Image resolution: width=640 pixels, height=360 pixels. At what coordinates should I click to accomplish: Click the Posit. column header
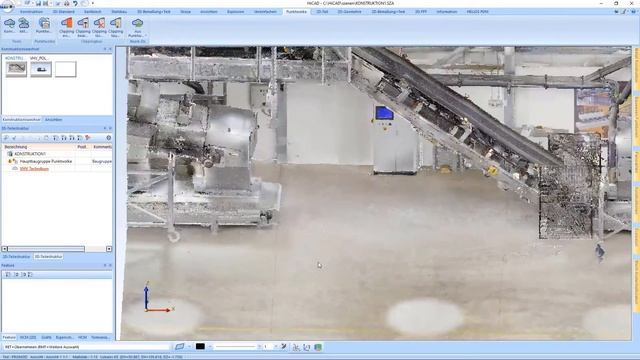83,147
